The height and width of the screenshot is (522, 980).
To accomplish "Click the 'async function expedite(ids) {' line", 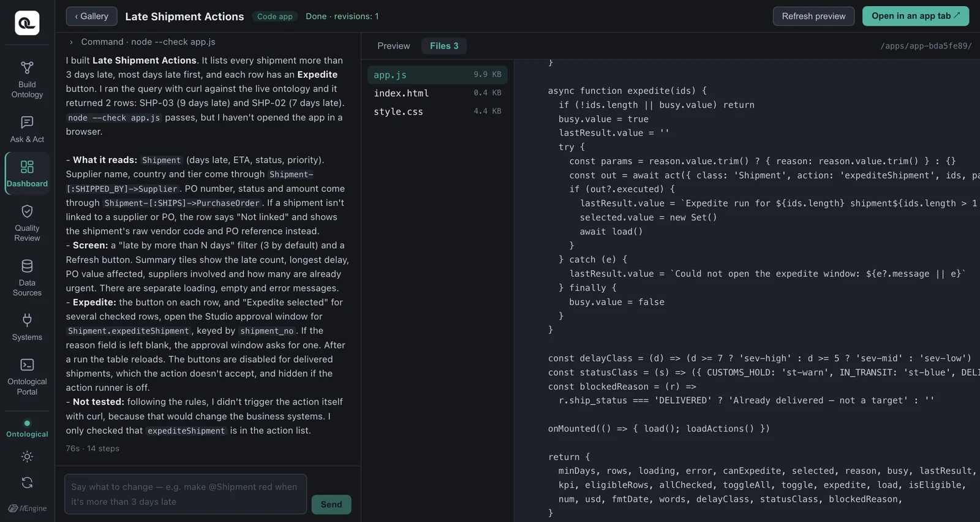I will [627, 91].
